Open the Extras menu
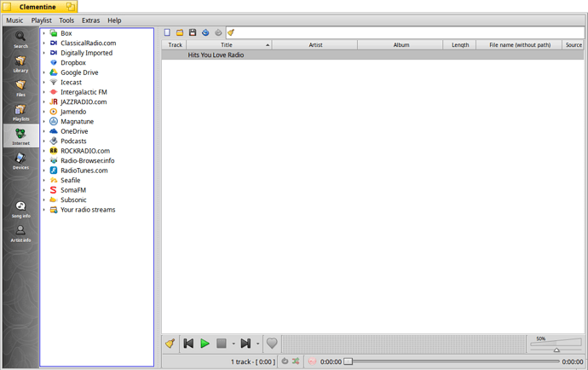The image size is (588, 370). pos(90,20)
